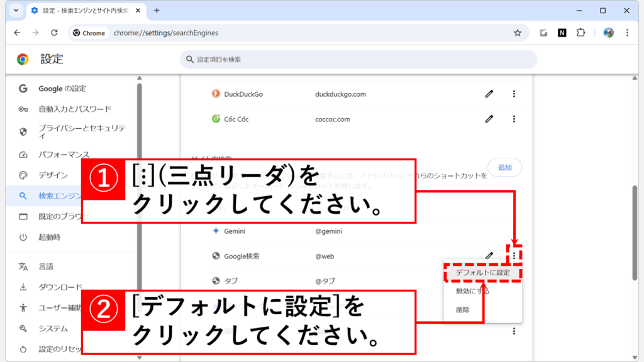Click the @web shortcut text
This screenshot has width=644, height=362.
pos(325,256)
